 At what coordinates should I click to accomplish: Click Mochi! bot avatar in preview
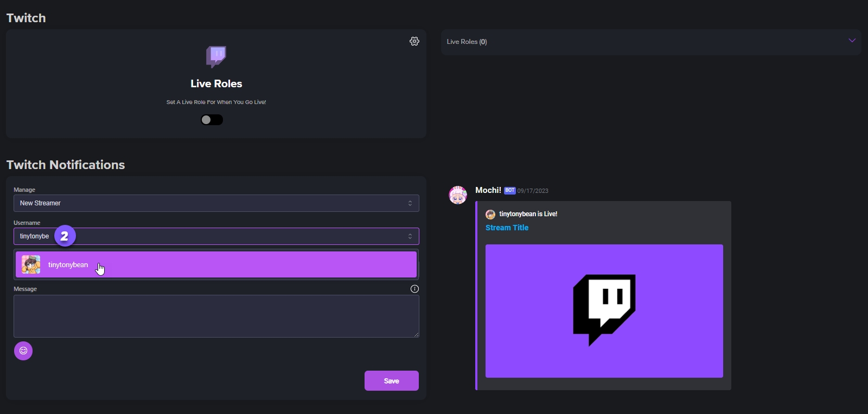point(458,195)
